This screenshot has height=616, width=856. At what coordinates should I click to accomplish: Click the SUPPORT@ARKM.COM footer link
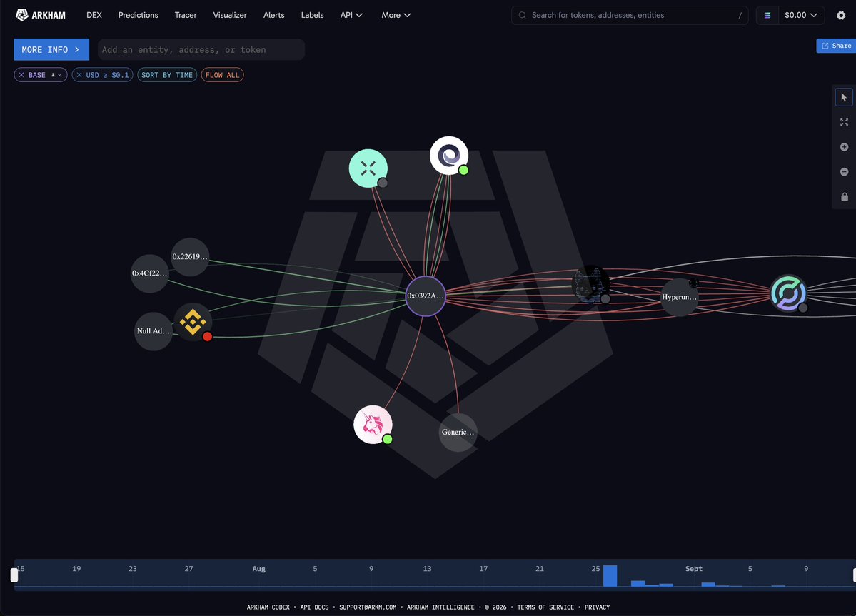[x=368, y=607]
